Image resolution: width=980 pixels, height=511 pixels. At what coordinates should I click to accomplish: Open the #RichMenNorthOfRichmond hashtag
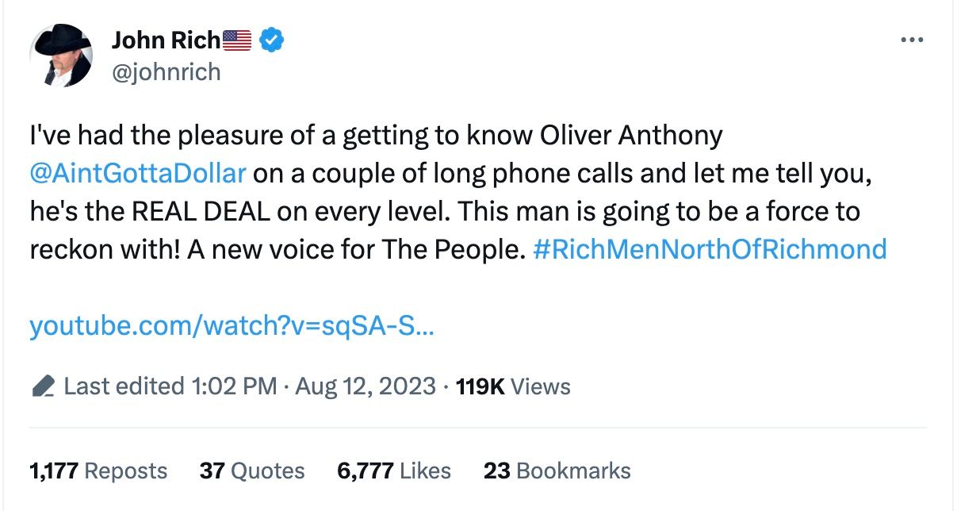pyautogui.click(x=710, y=250)
